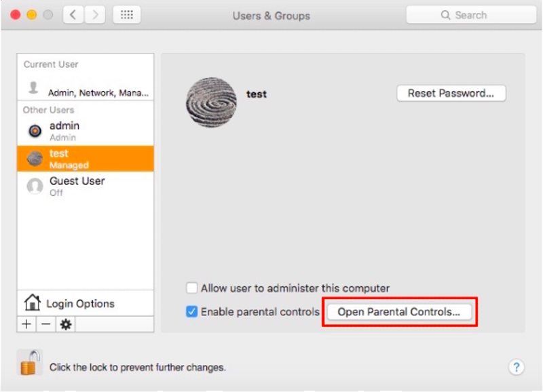Click the test user name label
This screenshot has width=543, height=392.
click(257, 94)
